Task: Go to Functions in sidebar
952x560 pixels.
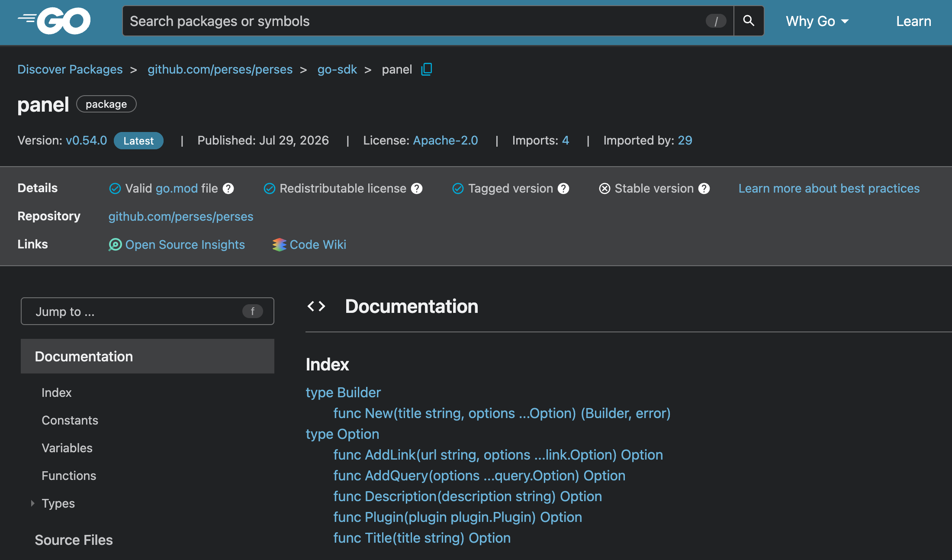Action: 69,476
